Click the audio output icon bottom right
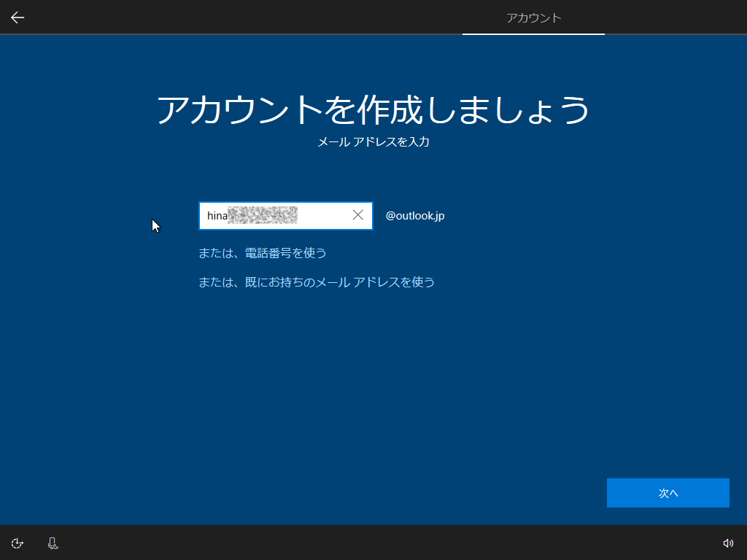747x560 pixels. click(x=729, y=543)
